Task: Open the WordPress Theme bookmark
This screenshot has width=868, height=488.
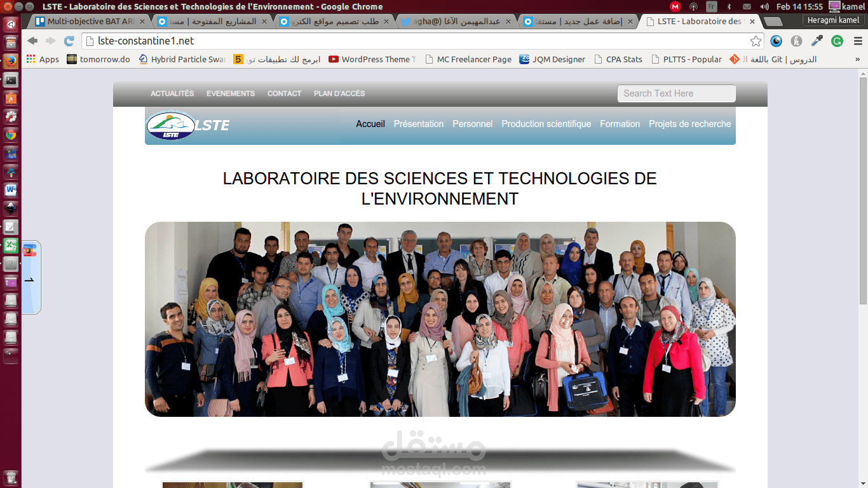Action: pyautogui.click(x=372, y=60)
